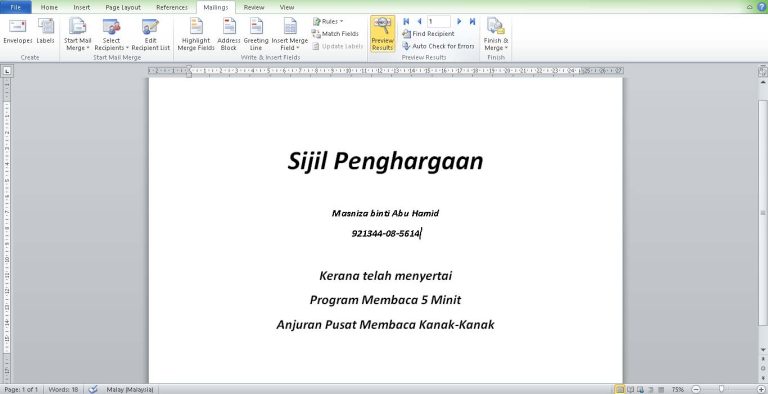The height and width of the screenshot is (394, 768).
Task: Select the Mailings tab
Action: 216,7
